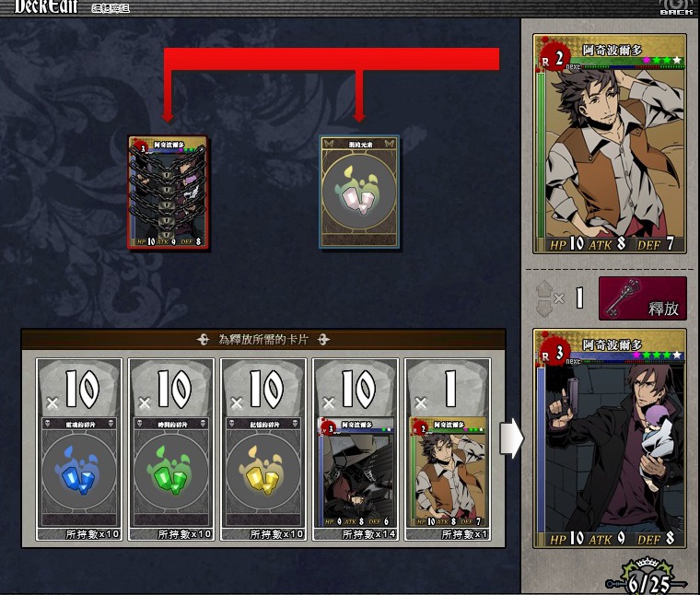The width and height of the screenshot is (700, 595).
Task: Open the R2 阿奇波爾多 large card
Action: [x=610, y=144]
